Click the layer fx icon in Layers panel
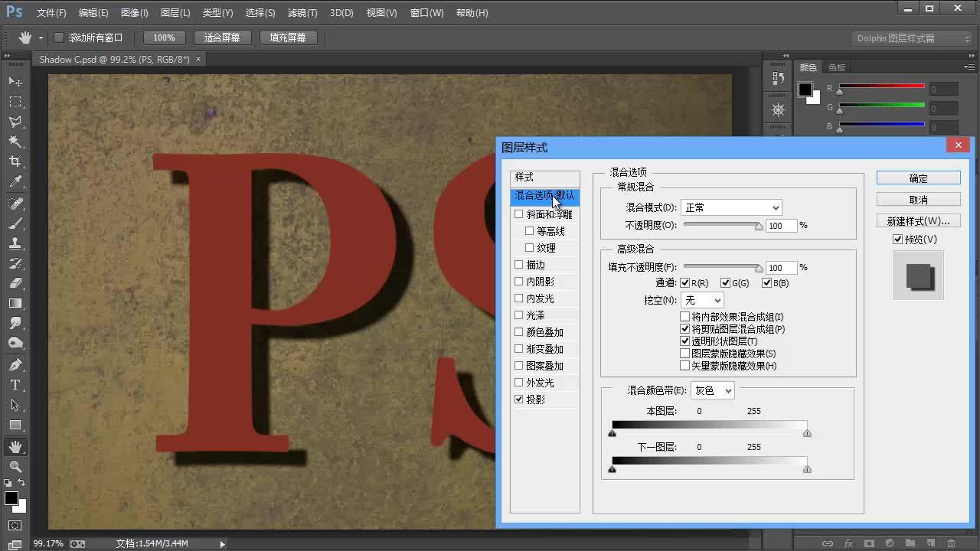Screen dimensions: 980x551 [x=848, y=543]
